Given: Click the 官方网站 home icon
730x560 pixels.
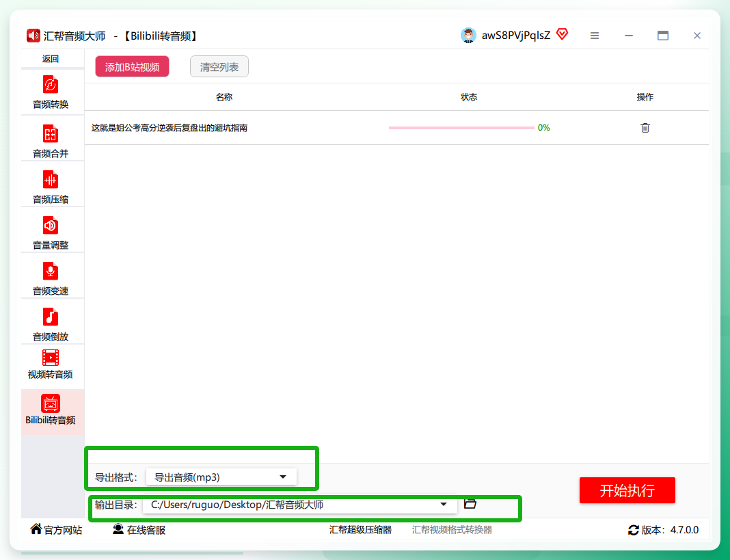Looking at the screenshot, I should click(36, 529).
